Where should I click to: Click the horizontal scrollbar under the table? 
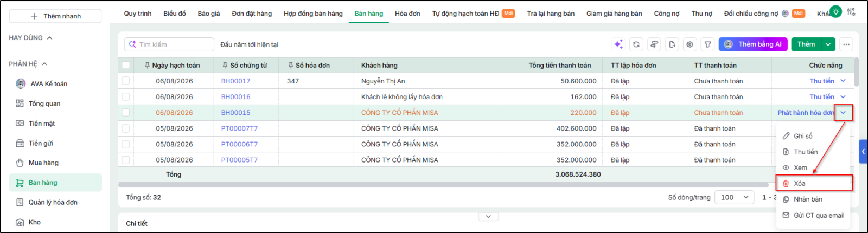[x=443, y=185]
